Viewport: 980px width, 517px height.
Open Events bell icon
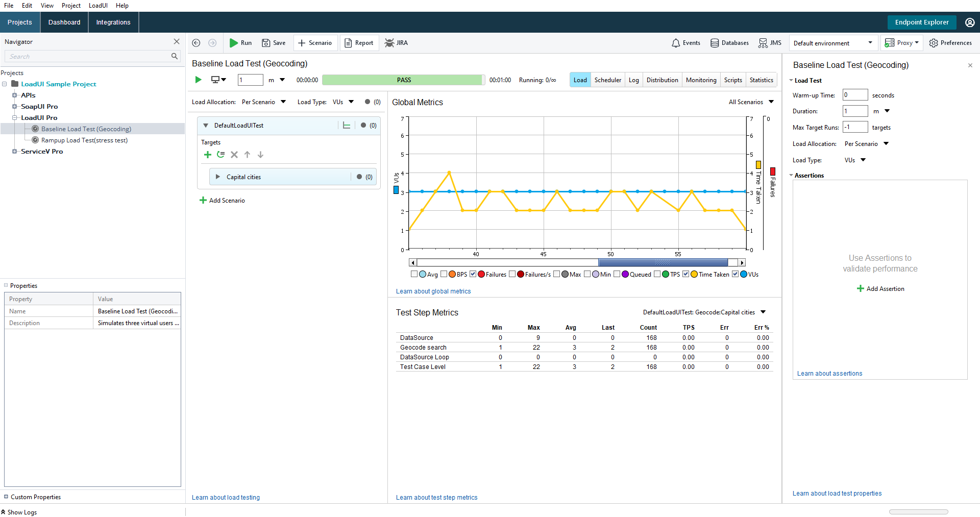click(x=686, y=43)
